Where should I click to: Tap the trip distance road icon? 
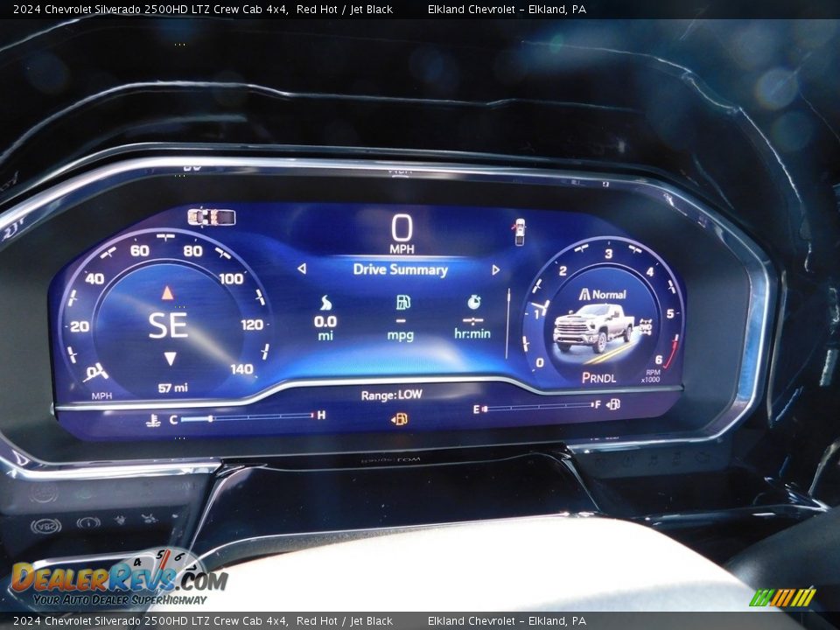click(x=325, y=303)
